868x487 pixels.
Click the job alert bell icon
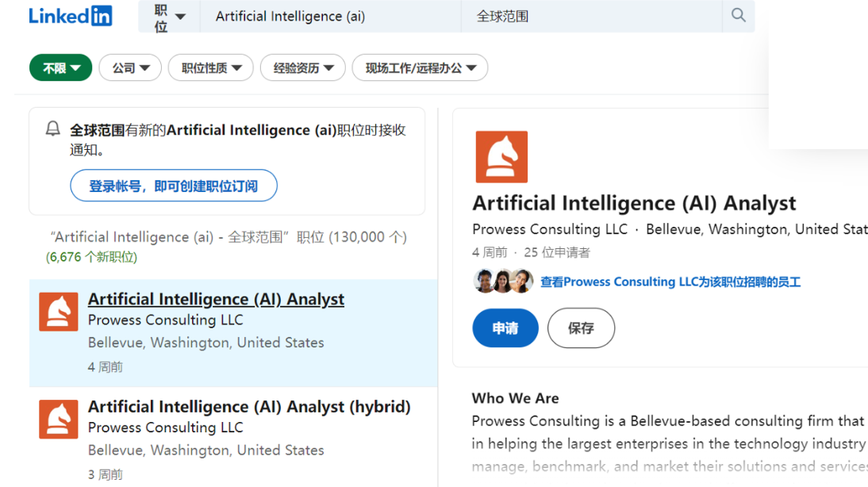tap(52, 129)
